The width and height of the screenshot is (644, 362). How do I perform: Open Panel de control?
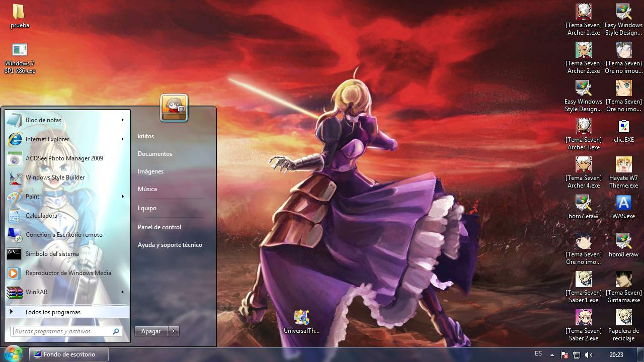pyautogui.click(x=159, y=227)
